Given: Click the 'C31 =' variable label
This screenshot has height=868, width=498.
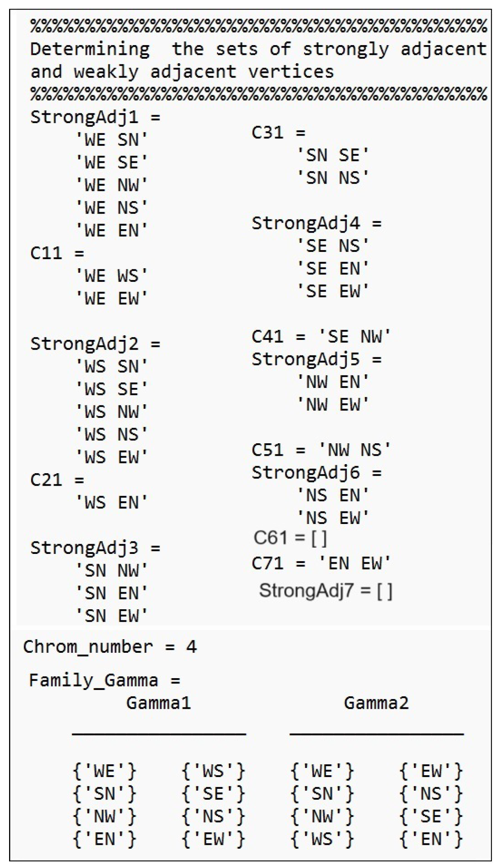Looking at the screenshot, I should coord(278,133).
